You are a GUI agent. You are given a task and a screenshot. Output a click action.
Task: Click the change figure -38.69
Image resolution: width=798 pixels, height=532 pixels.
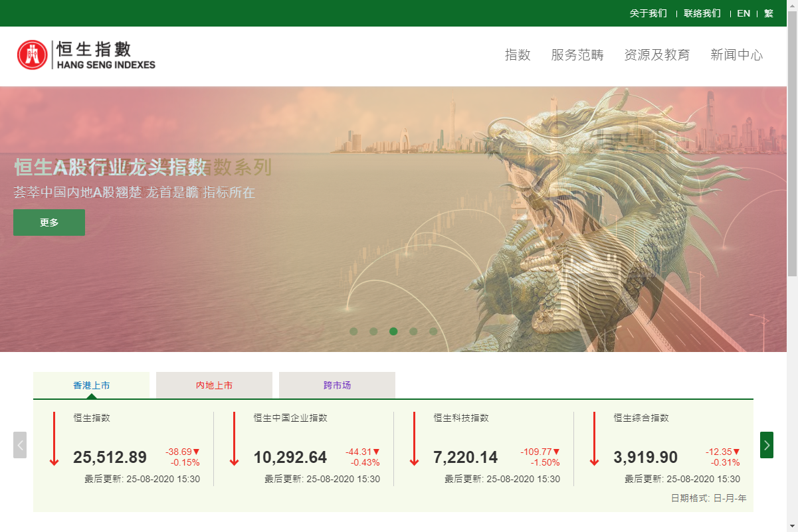(x=178, y=452)
